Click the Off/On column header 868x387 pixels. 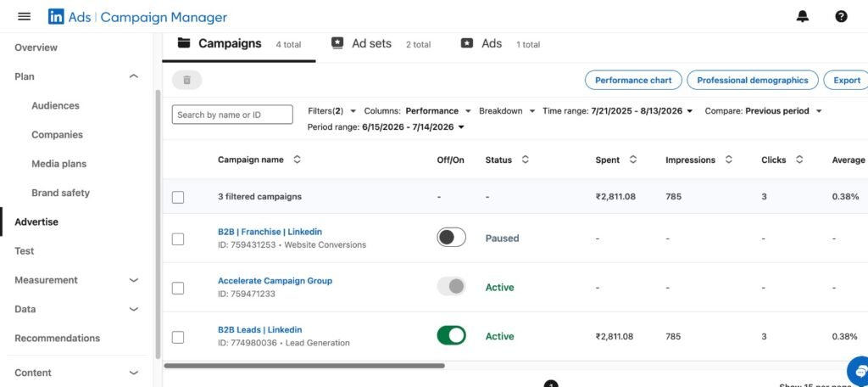[x=451, y=160]
